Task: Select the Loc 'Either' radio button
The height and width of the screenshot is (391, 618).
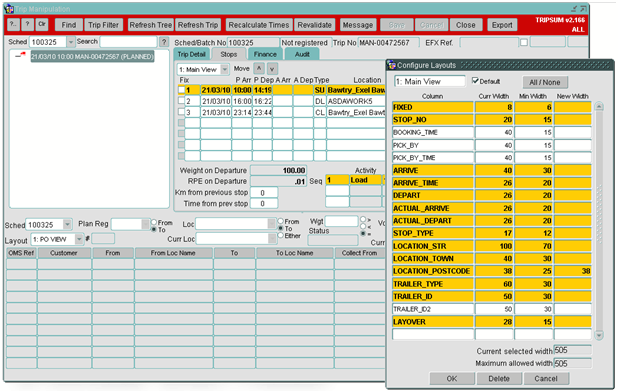Action: tap(281, 235)
